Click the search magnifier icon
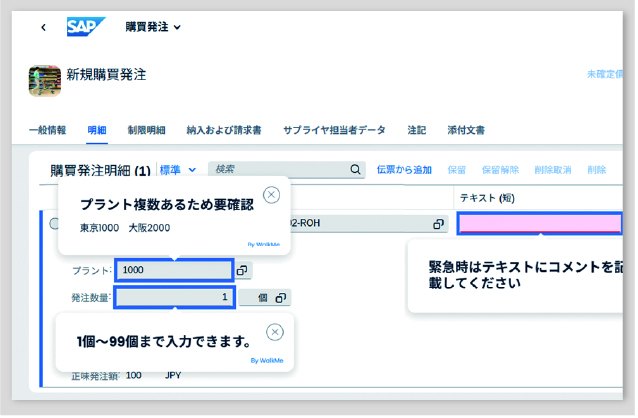Viewport: 638px width, 418px height. [355, 169]
